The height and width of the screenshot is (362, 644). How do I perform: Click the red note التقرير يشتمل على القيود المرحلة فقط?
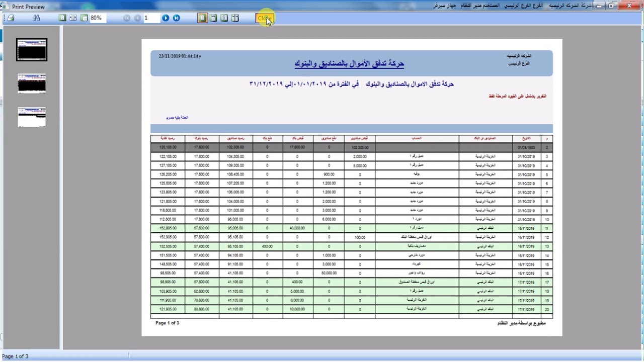[x=518, y=96]
